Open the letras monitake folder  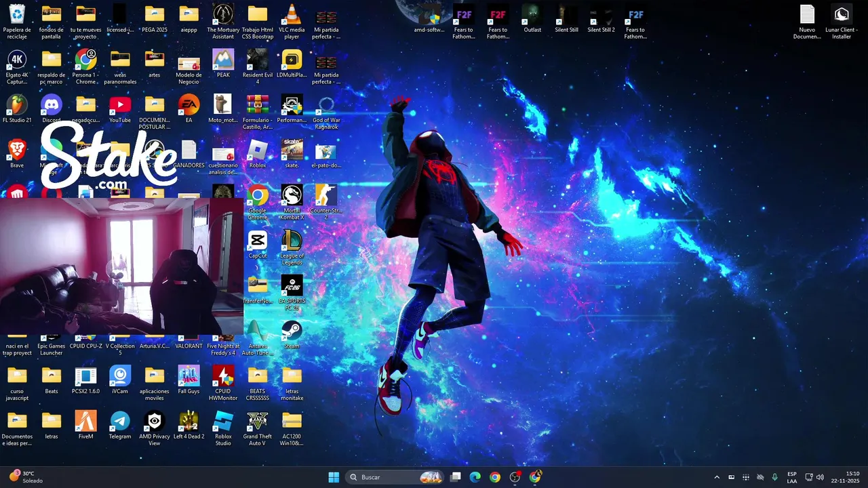292,383
